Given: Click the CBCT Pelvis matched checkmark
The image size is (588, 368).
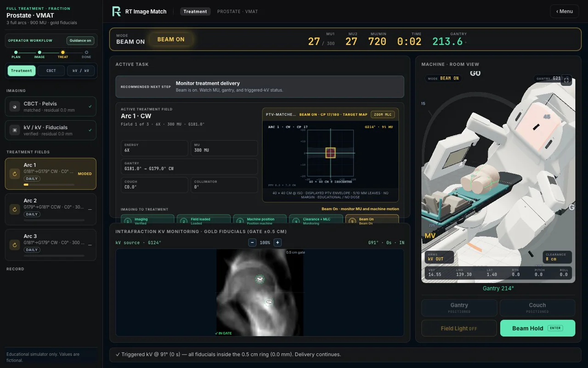Looking at the screenshot, I should [x=90, y=106].
